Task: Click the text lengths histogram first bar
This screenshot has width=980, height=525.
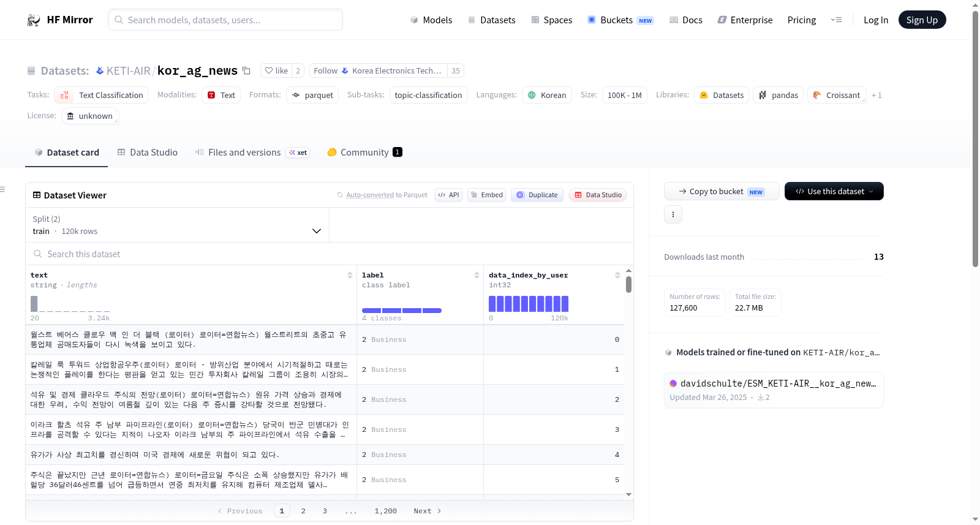Action: coord(34,304)
